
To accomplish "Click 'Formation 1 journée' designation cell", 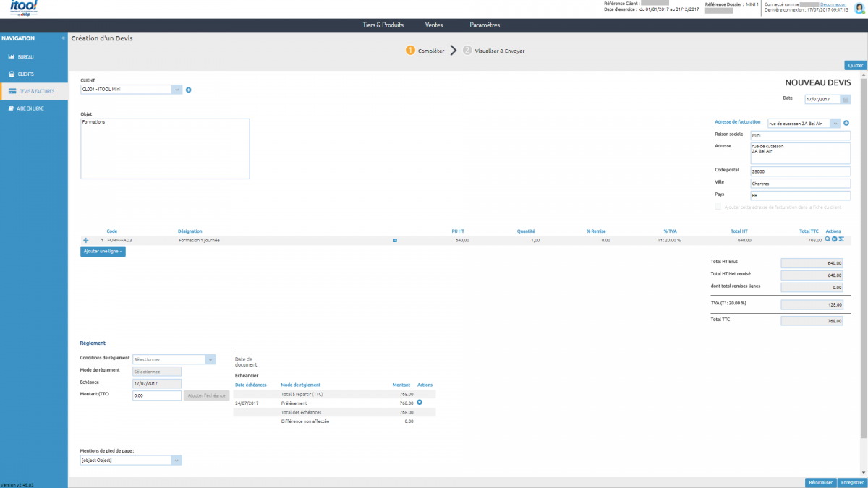I will (199, 240).
